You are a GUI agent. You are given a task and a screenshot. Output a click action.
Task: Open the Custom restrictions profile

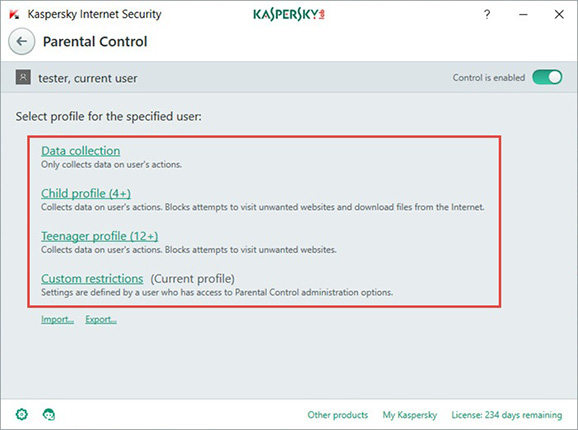coord(92,279)
